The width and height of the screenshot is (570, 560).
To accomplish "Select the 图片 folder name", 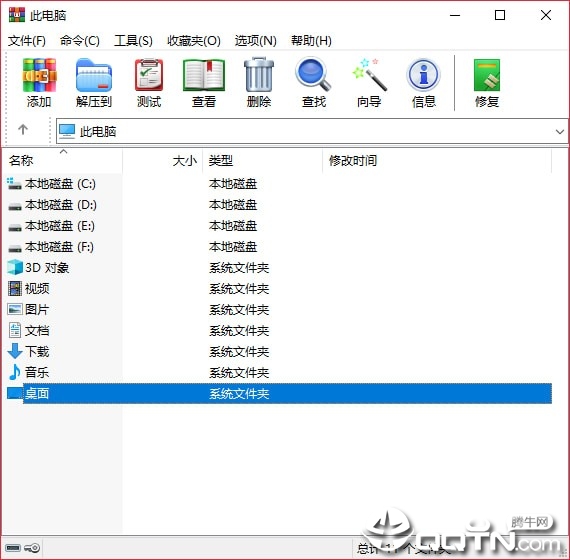I will (37, 310).
